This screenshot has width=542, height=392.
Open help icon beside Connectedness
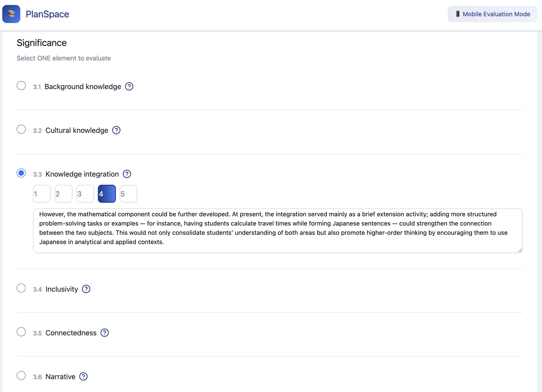(x=104, y=333)
